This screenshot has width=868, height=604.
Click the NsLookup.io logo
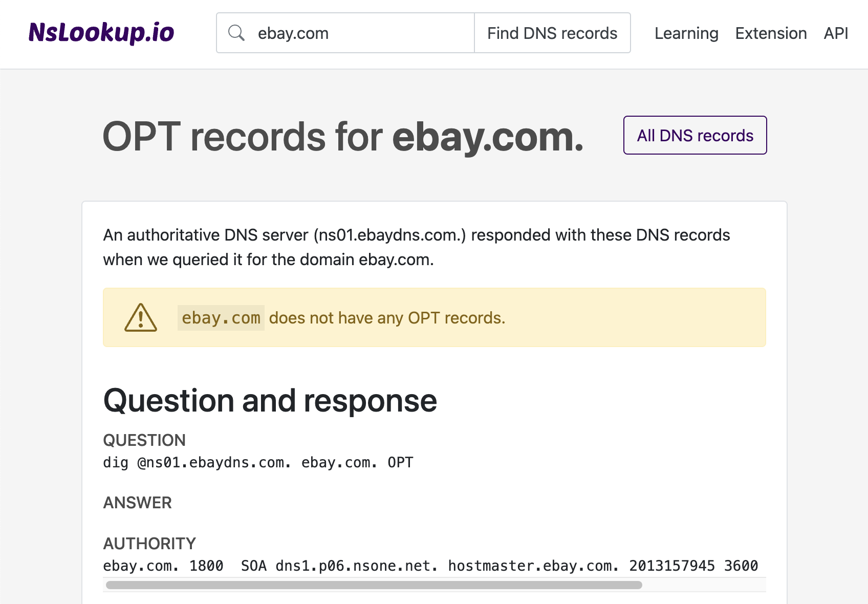(101, 32)
